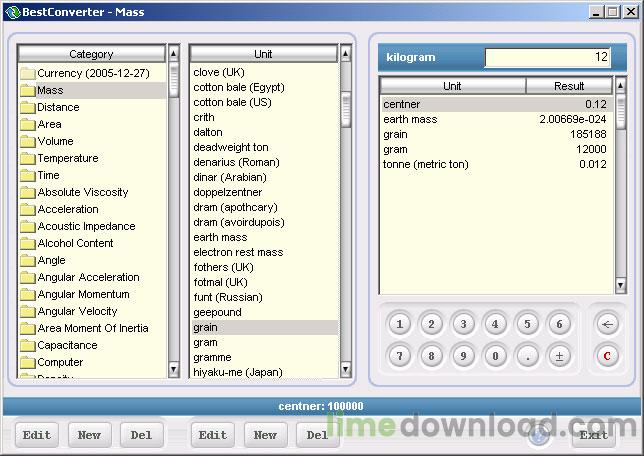Click the Computer folder icon
Viewport: 644px width, 456px height.
point(28,363)
